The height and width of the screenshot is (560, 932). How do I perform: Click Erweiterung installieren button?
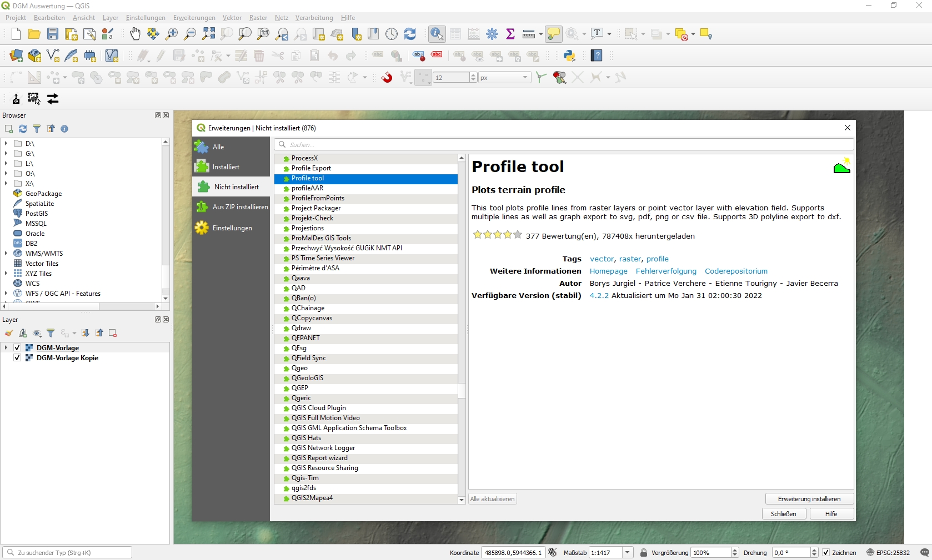pos(809,499)
